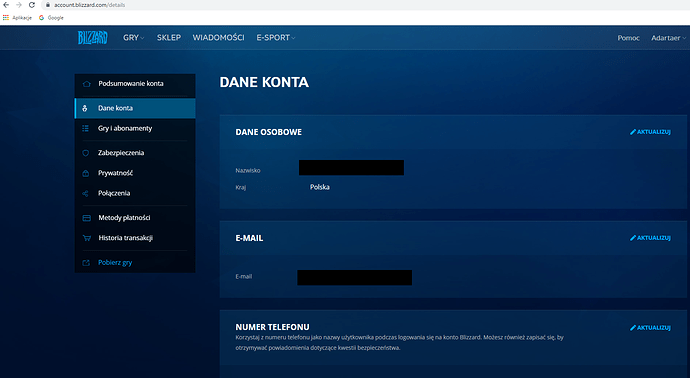690x378 pixels.
Task: Click the cart icon beside Historia transakcji
Action: pyautogui.click(x=87, y=238)
